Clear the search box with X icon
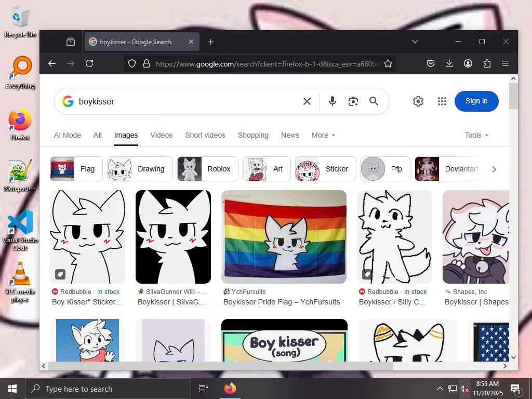The width and height of the screenshot is (532, 399). point(307,101)
